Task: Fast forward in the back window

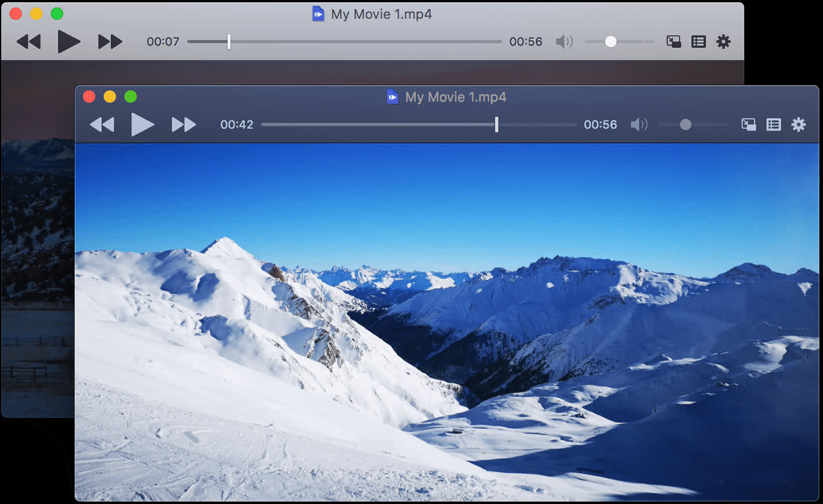Action: click(110, 42)
